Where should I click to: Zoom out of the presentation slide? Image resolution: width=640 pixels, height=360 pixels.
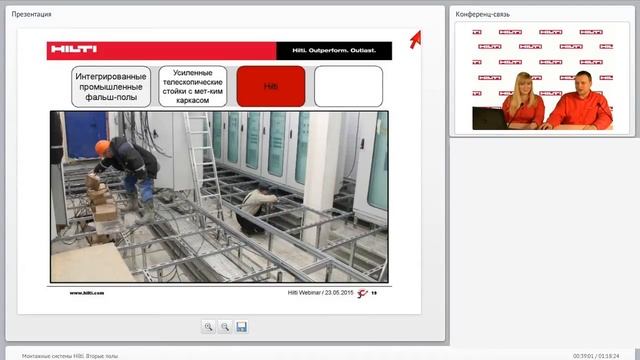pos(225,327)
